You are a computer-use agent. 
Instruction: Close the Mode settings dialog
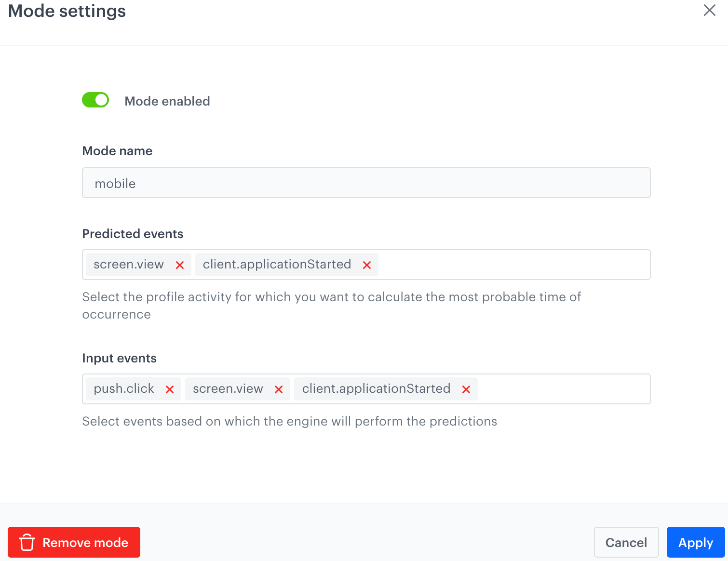pyautogui.click(x=709, y=10)
